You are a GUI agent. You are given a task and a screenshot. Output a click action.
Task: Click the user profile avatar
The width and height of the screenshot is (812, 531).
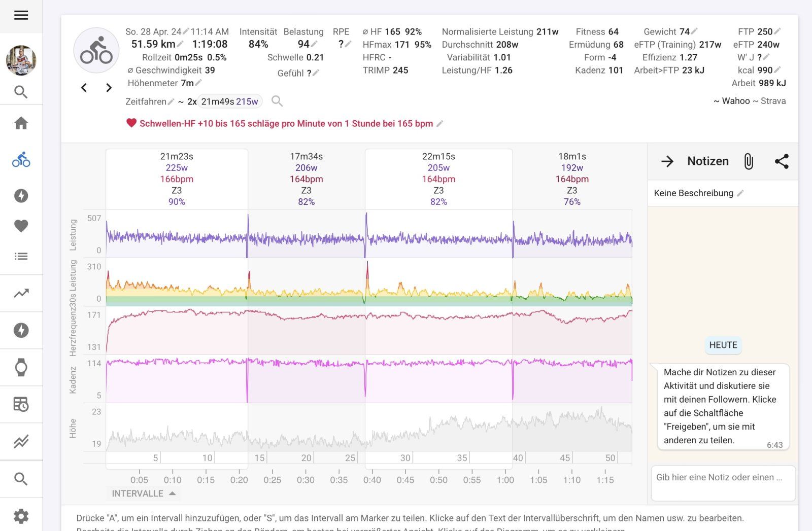pos(21,60)
